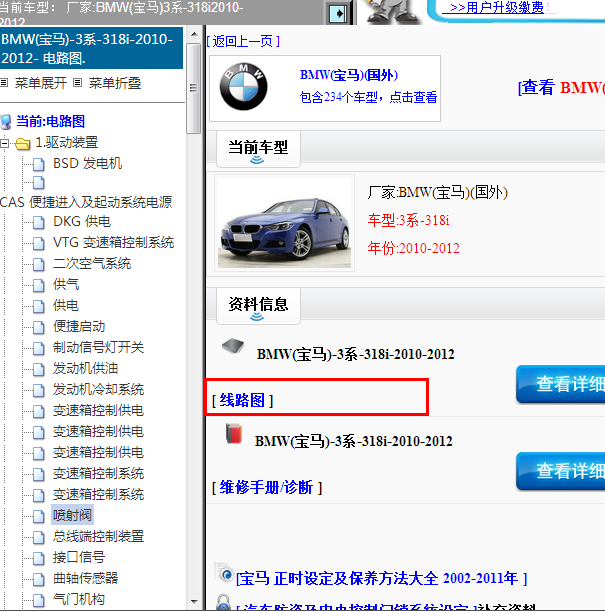605x611 pixels.
Task: Click the red book icon above 维修手册
Action: click(234, 433)
